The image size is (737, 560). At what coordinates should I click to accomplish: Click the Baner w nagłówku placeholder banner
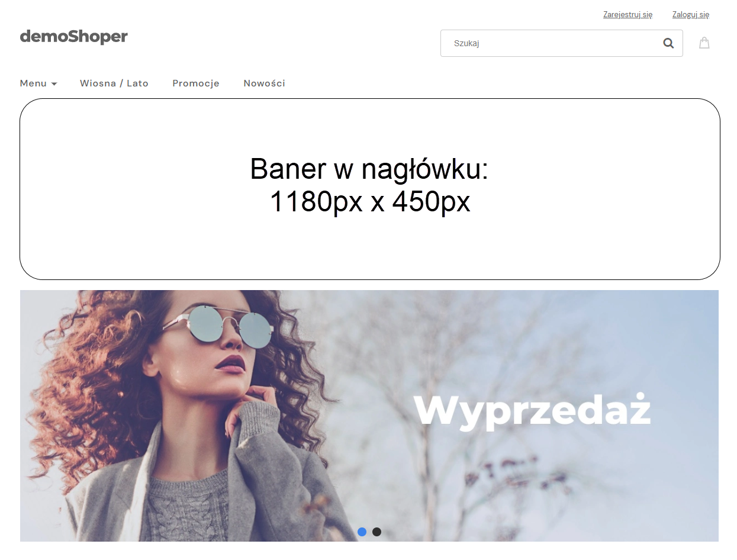(x=370, y=189)
